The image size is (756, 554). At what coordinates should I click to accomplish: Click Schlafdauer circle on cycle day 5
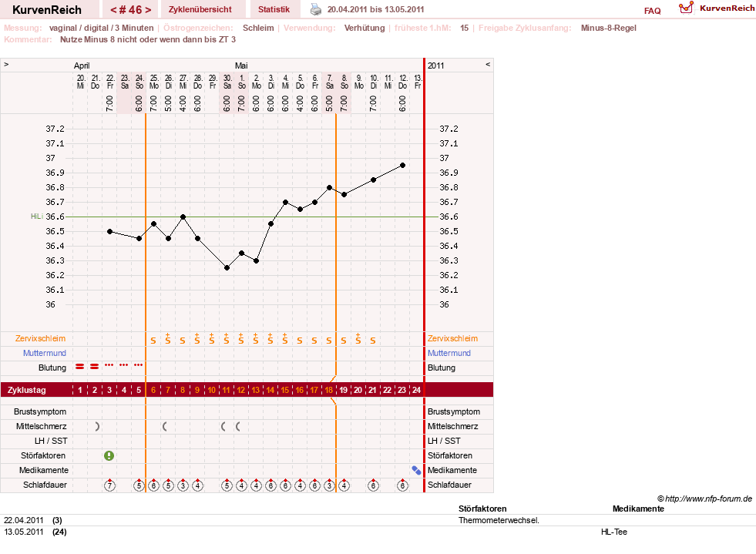(139, 485)
